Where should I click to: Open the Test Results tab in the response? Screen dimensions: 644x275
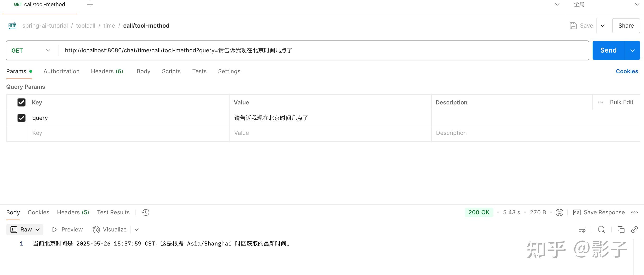tap(113, 212)
